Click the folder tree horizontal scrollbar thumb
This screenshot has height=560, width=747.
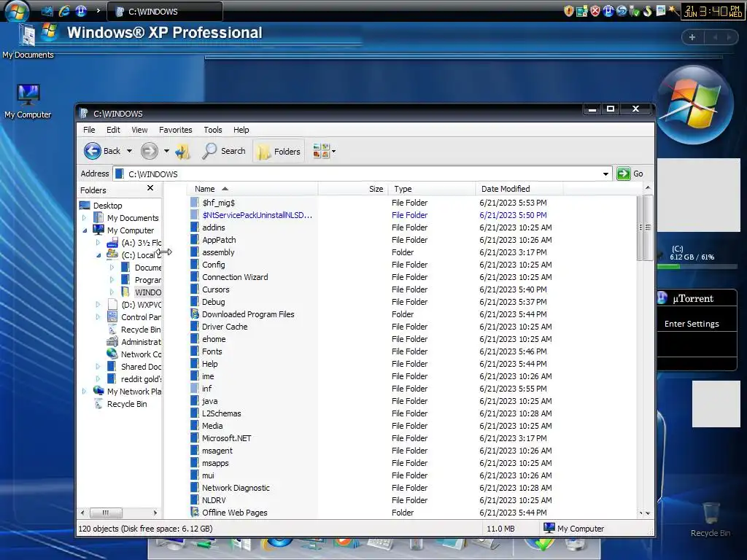point(106,513)
